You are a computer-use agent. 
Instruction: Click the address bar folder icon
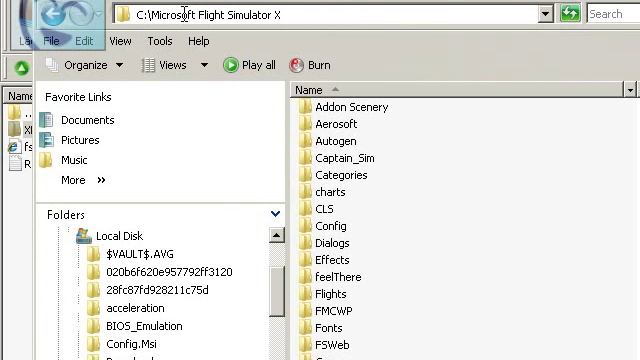pyautogui.click(x=123, y=15)
